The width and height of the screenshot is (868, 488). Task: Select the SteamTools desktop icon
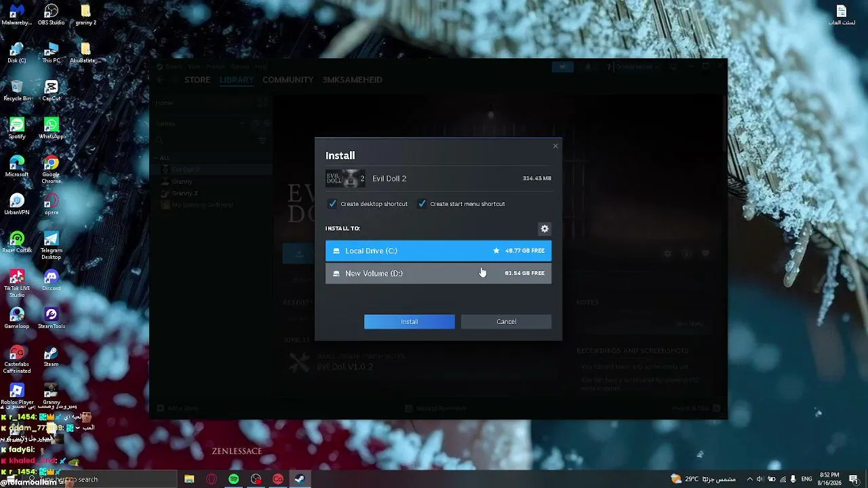click(51, 319)
